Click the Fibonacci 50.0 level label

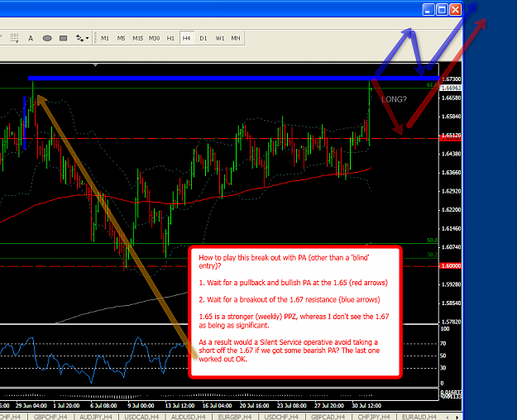coord(433,241)
